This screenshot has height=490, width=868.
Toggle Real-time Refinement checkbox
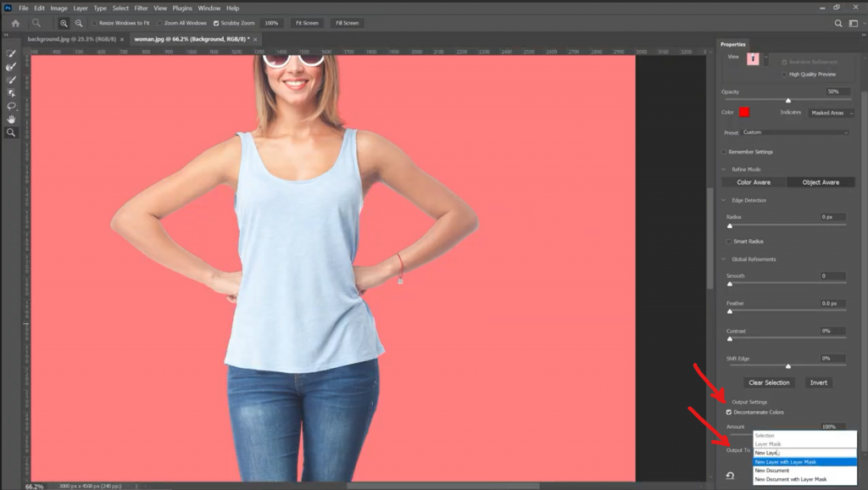[784, 62]
